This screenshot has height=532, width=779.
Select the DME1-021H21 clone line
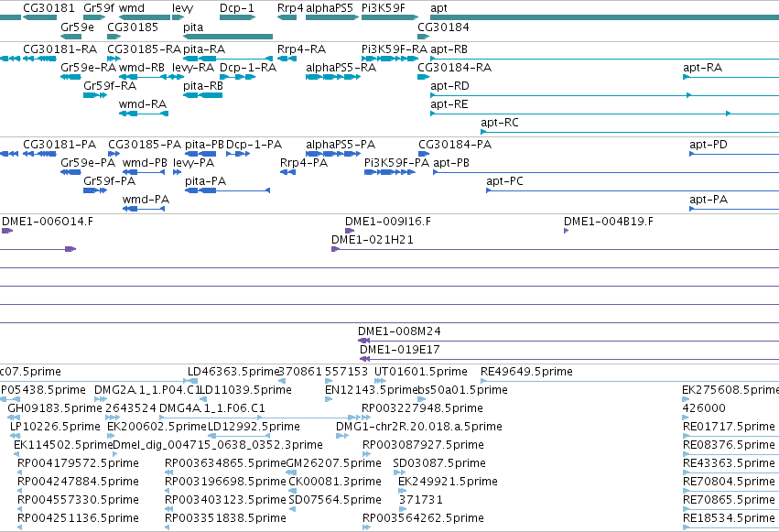coord(555,249)
